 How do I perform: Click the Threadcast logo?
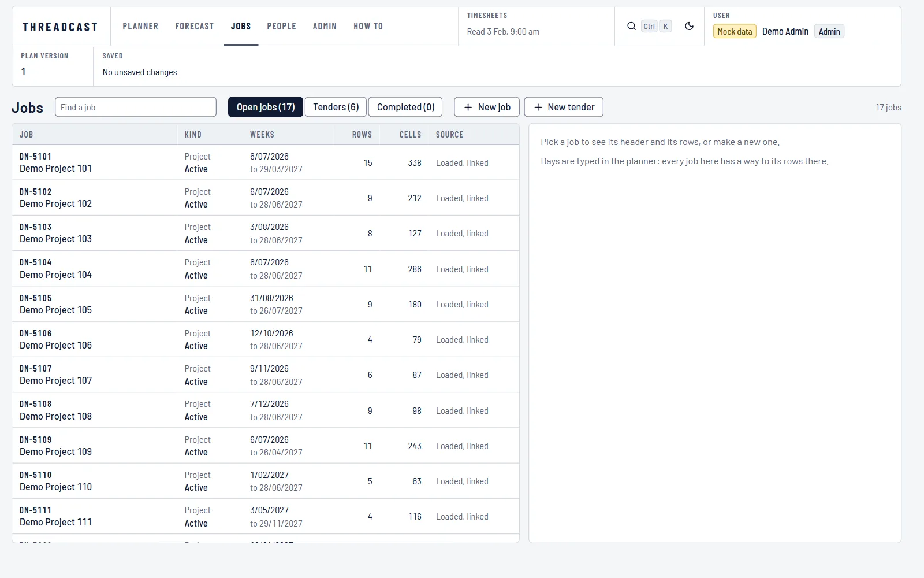coord(60,27)
